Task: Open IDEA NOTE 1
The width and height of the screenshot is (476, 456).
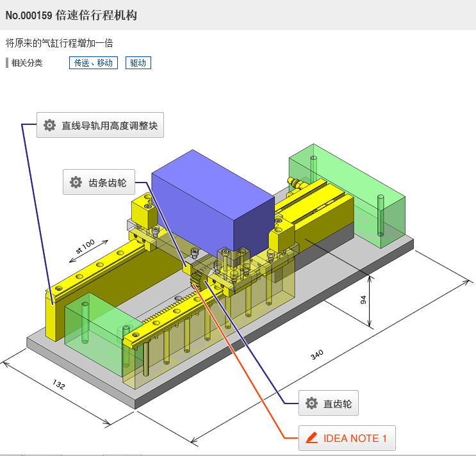Action: click(x=347, y=438)
